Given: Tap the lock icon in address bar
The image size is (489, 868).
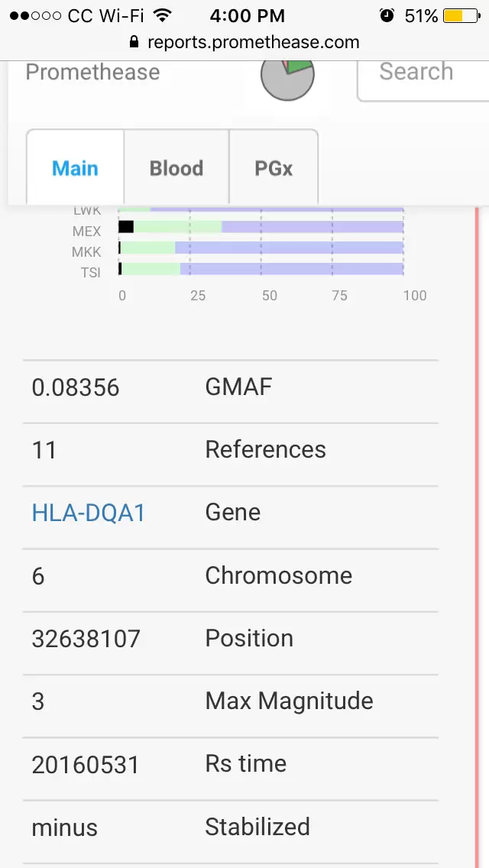Looking at the screenshot, I should 135,42.
